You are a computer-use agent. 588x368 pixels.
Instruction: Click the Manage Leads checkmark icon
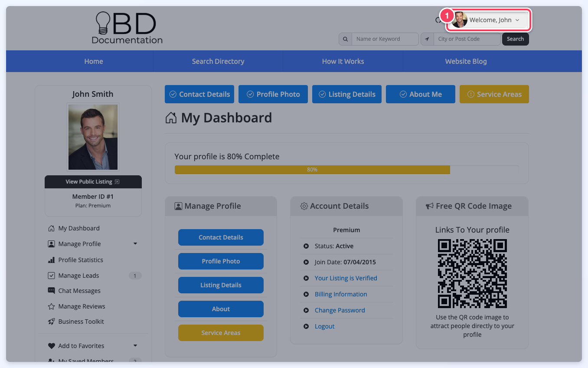tap(51, 276)
